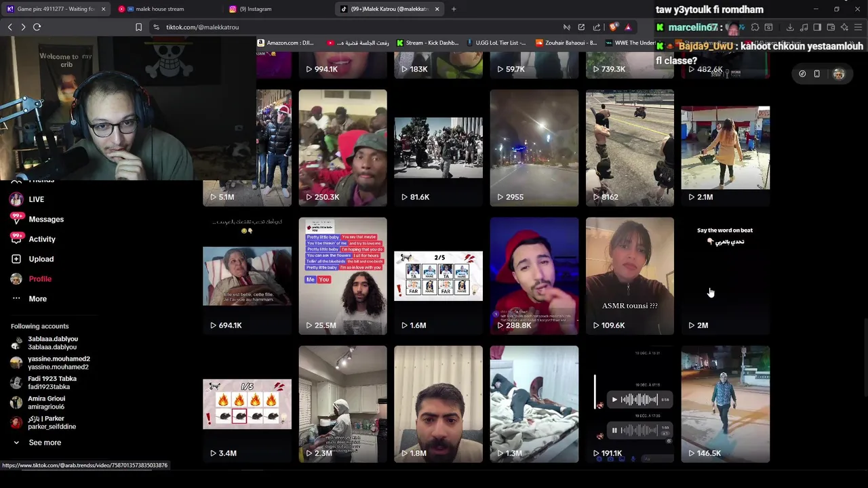Screen dimensions: 868x488
Task: Open the Amazon.com bookmark
Action: [285, 43]
